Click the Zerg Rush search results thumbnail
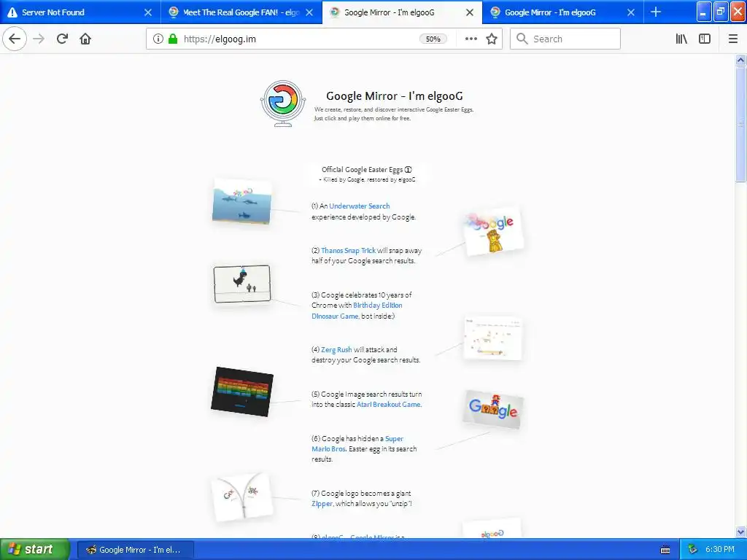 click(492, 338)
